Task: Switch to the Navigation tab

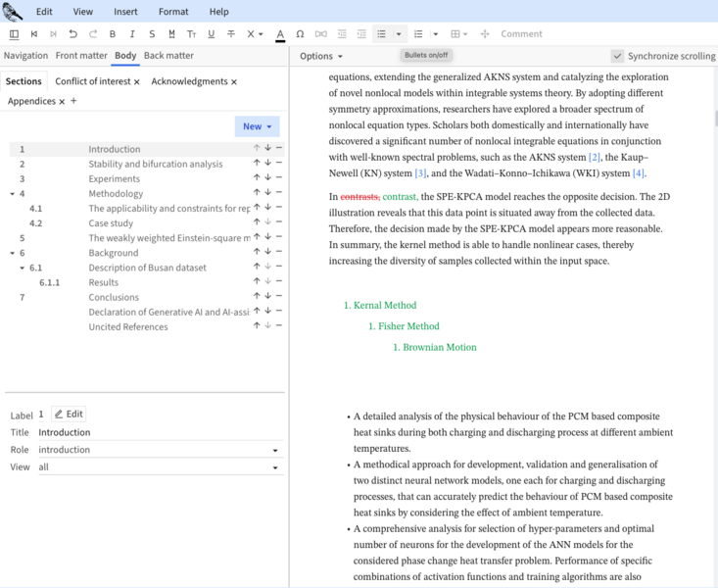Action: point(25,56)
